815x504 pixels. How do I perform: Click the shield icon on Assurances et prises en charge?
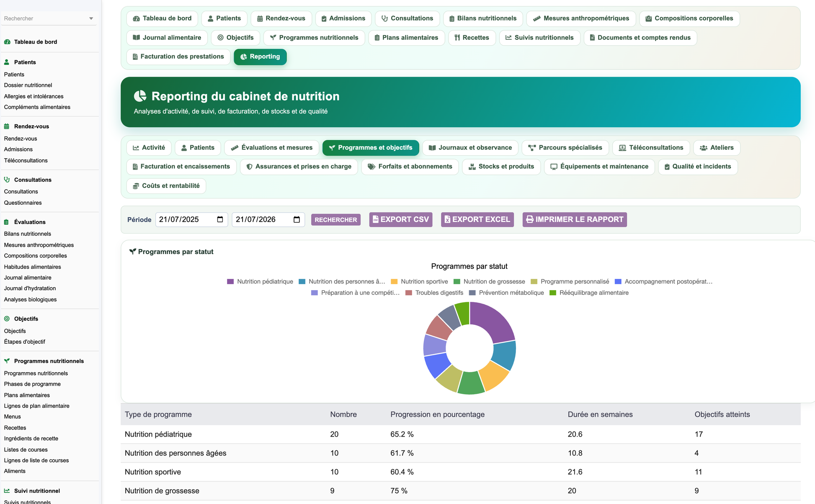[x=249, y=167]
